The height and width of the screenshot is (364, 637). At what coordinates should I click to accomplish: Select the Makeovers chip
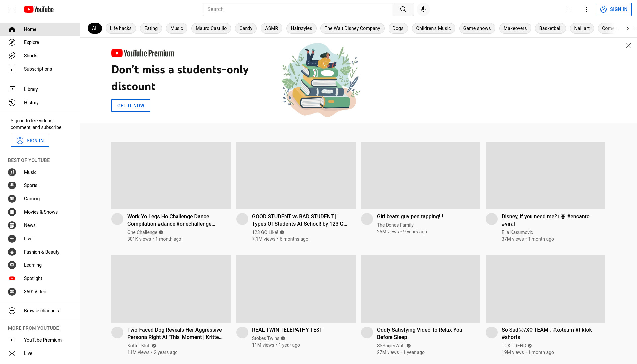(515, 28)
